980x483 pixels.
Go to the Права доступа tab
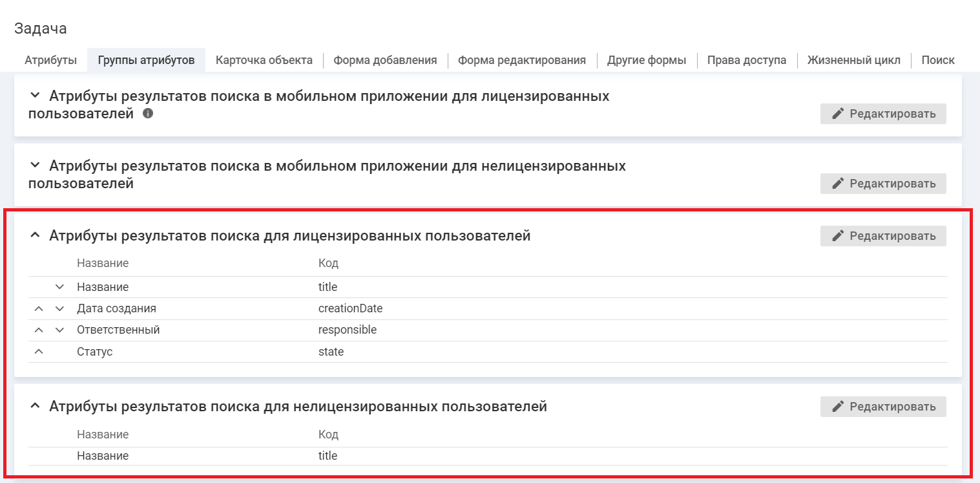[x=746, y=60]
